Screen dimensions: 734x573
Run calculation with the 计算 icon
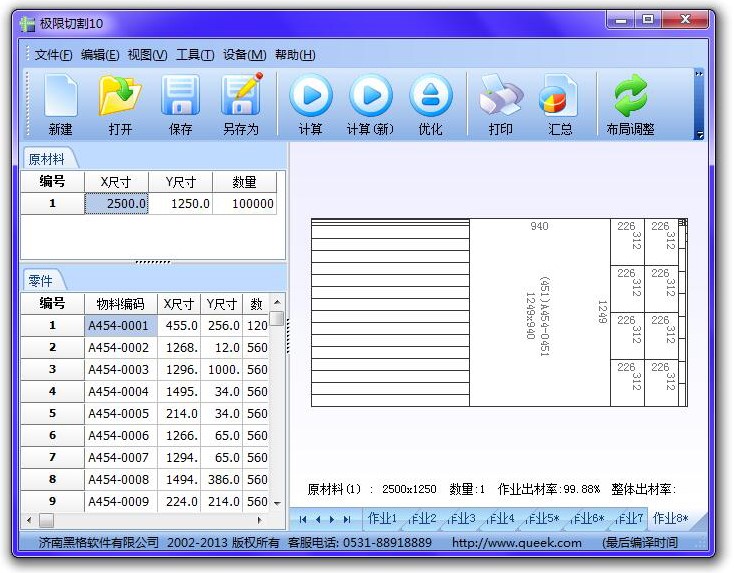pyautogui.click(x=311, y=104)
